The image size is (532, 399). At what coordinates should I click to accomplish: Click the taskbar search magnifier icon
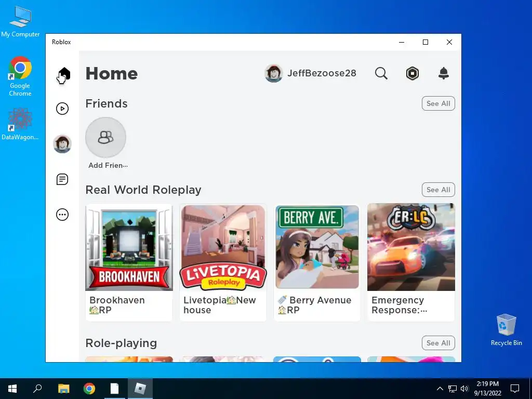(x=37, y=389)
